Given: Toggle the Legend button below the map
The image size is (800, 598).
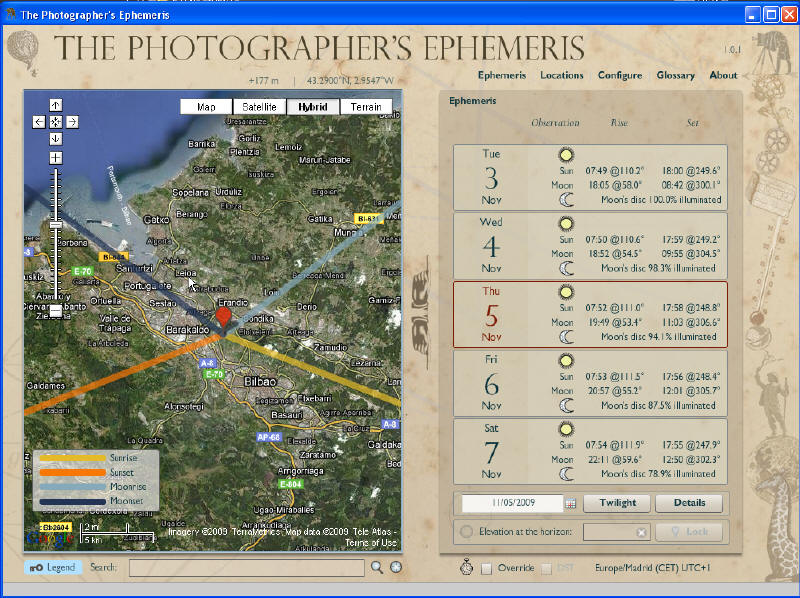Looking at the screenshot, I should tap(53, 567).
